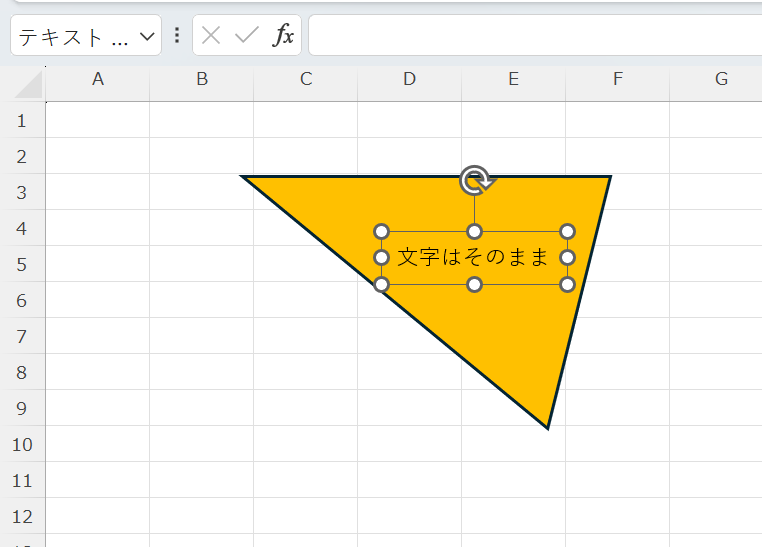Click the bottom-right text box resize handle
The width and height of the screenshot is (762, 547).
pos(567,285)
